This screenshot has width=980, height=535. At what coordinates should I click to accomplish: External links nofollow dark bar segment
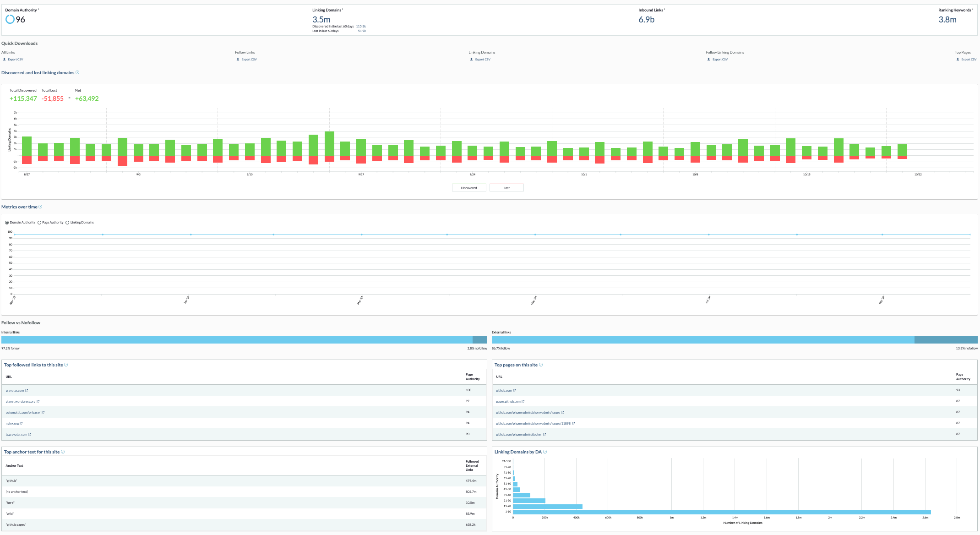point(946,339)
